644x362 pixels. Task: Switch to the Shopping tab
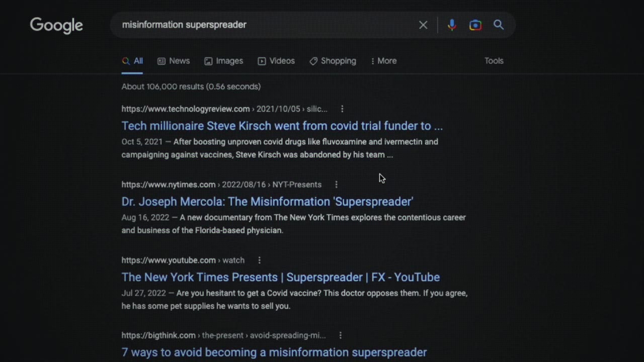coord(333,61)
